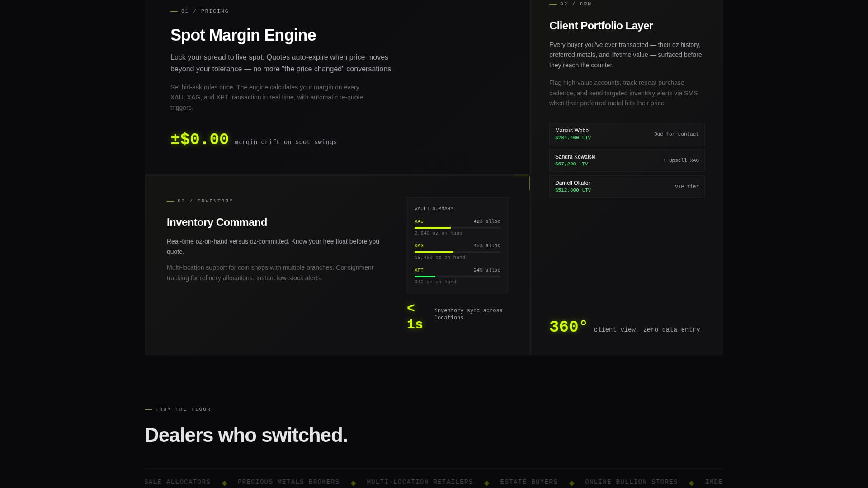Viewport: 868px width, 488px height.
Task: Click the Marcus Webb client row
Action: point(627,134)
